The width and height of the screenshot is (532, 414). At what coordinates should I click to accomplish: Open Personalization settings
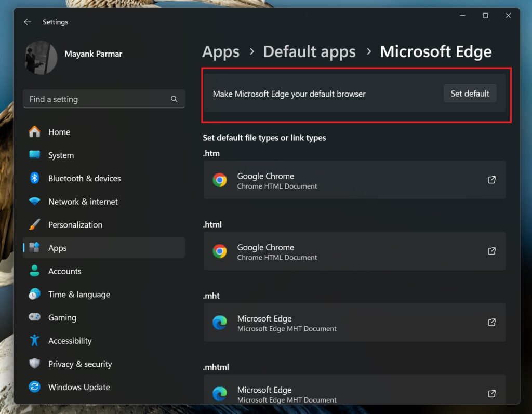75,224
